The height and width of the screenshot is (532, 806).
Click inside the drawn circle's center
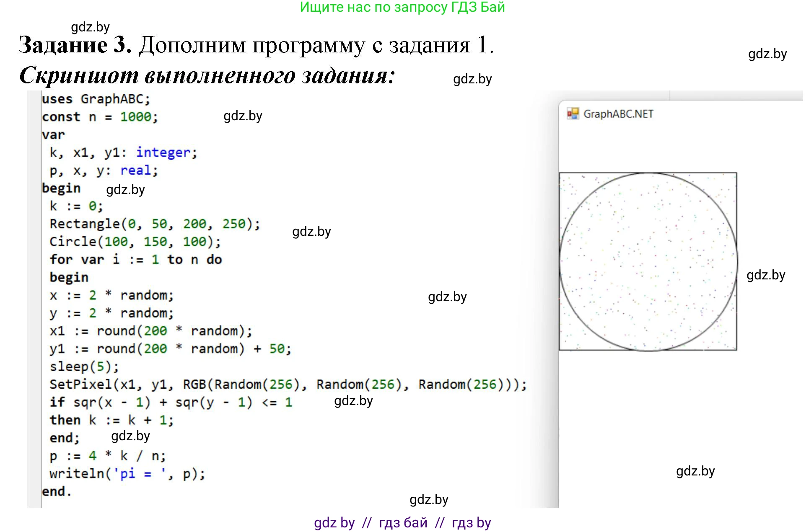coord(648,261)
